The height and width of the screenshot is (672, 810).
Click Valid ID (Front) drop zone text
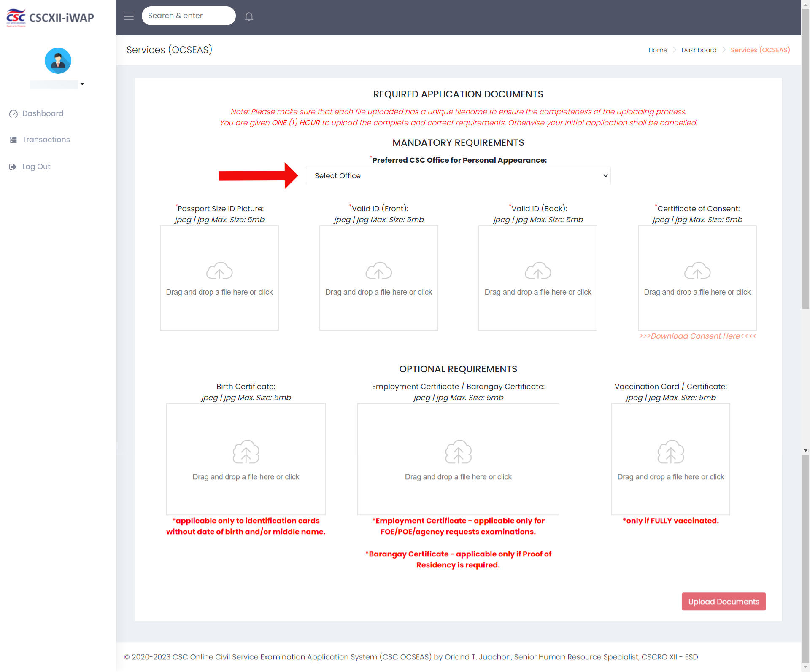coord(379,292)
